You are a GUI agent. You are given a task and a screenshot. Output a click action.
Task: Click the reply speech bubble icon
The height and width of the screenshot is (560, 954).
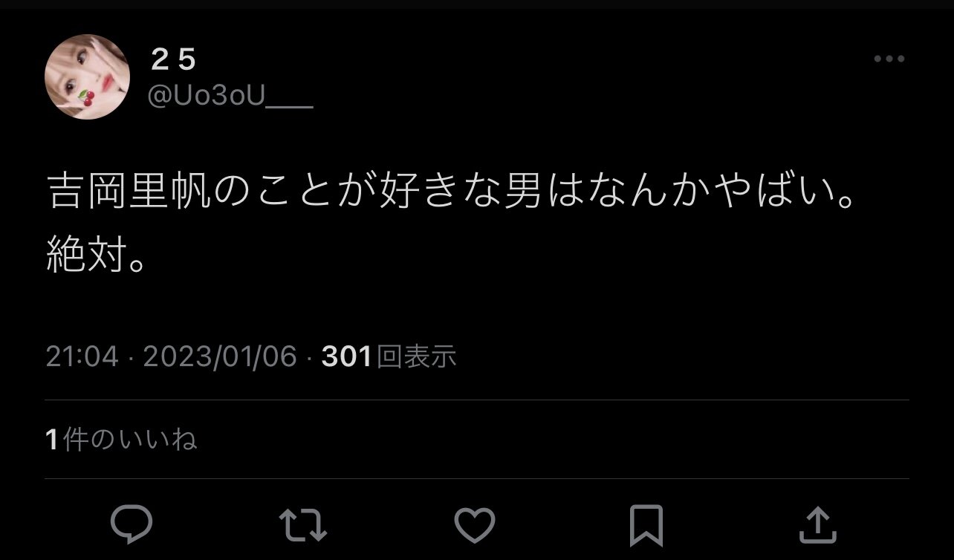(x=132, y=525)
